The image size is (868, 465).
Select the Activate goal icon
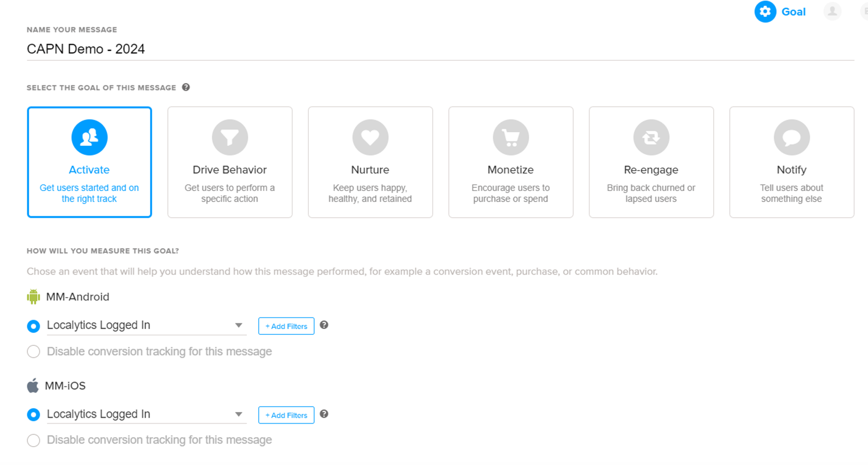pos(89,138)
